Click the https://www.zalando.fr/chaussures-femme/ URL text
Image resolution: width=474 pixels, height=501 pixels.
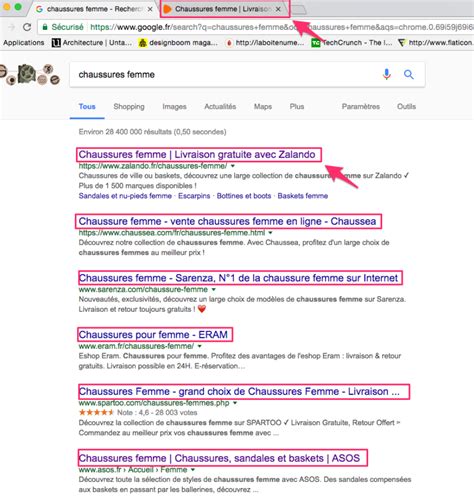tap(153, 166)
